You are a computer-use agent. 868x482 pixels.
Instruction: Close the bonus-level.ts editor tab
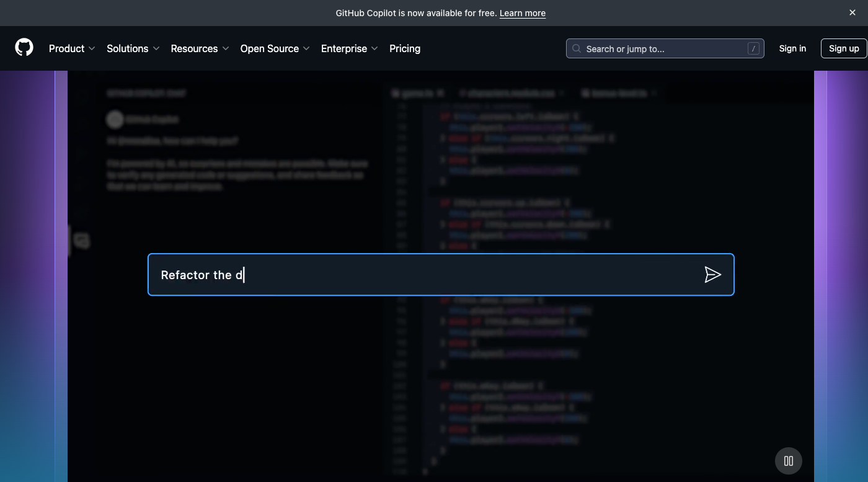655,92
